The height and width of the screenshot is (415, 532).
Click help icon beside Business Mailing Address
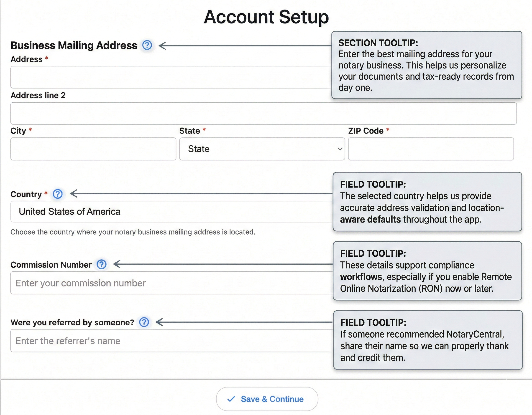pyautogui.click(x=147, y=45)
